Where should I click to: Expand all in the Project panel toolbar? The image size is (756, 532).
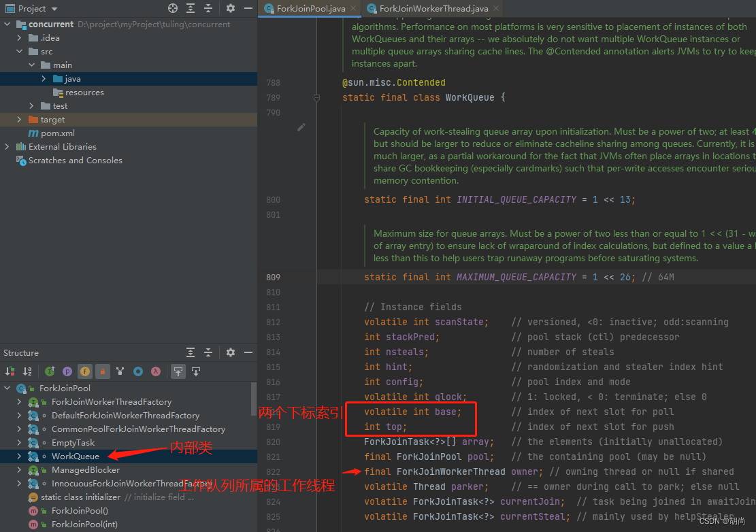191,8
